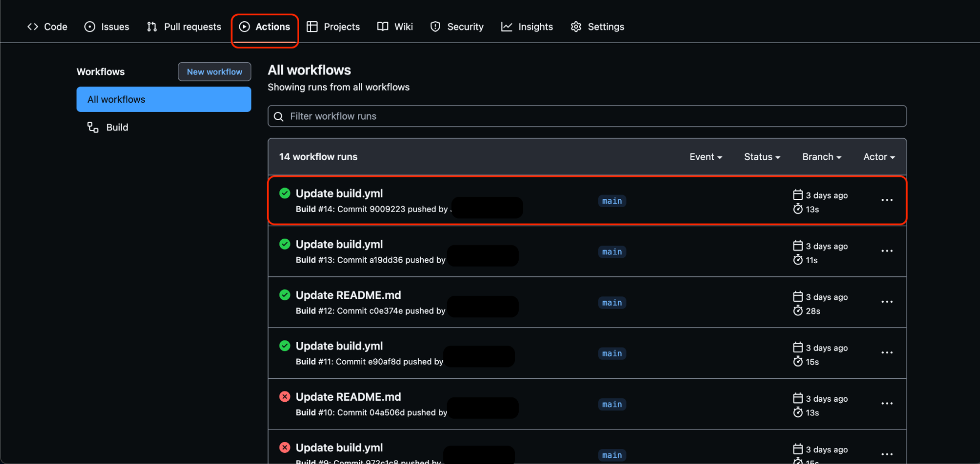Open the Wiki tab
This screenshot has width=980, height=464.
[395, 27]
